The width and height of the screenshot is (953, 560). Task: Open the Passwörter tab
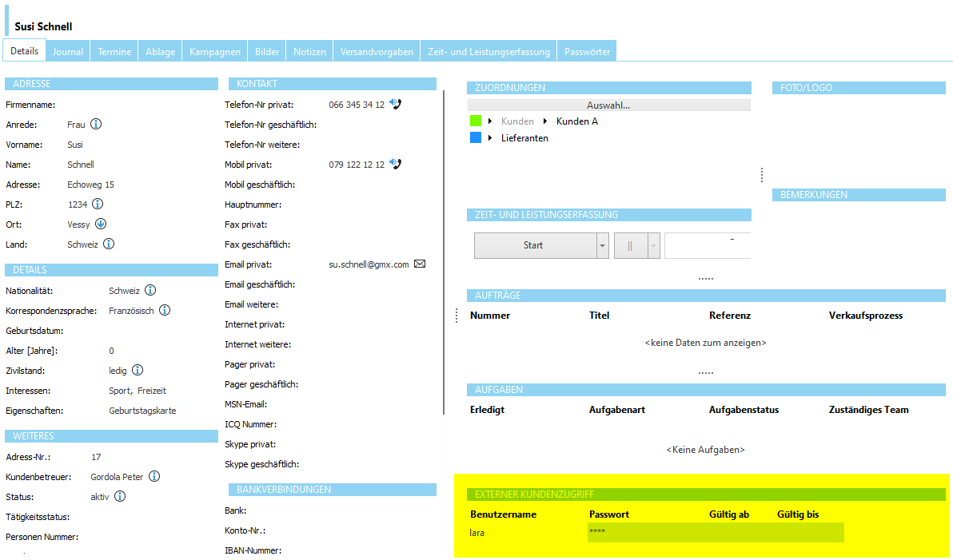tap(587, 51)
